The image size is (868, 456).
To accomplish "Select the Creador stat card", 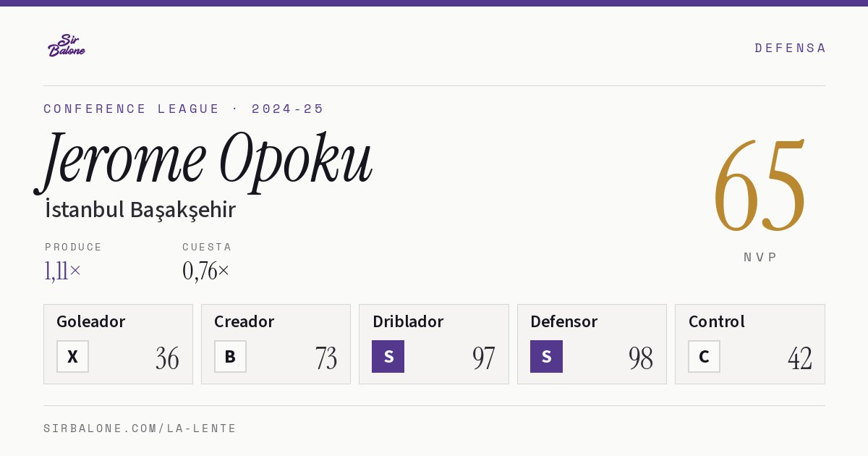I will pyautogui.click(x=276, y=344).
